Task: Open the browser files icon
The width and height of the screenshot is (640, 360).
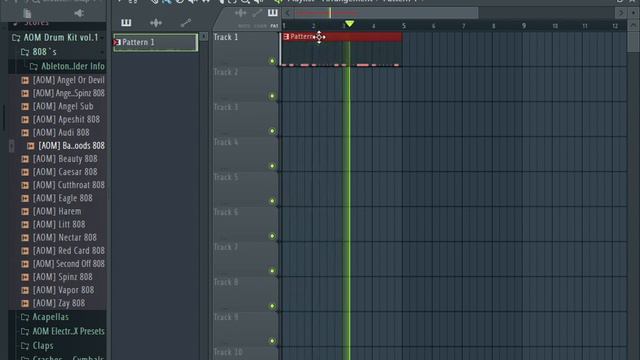Action: click(x=27, y=13)
